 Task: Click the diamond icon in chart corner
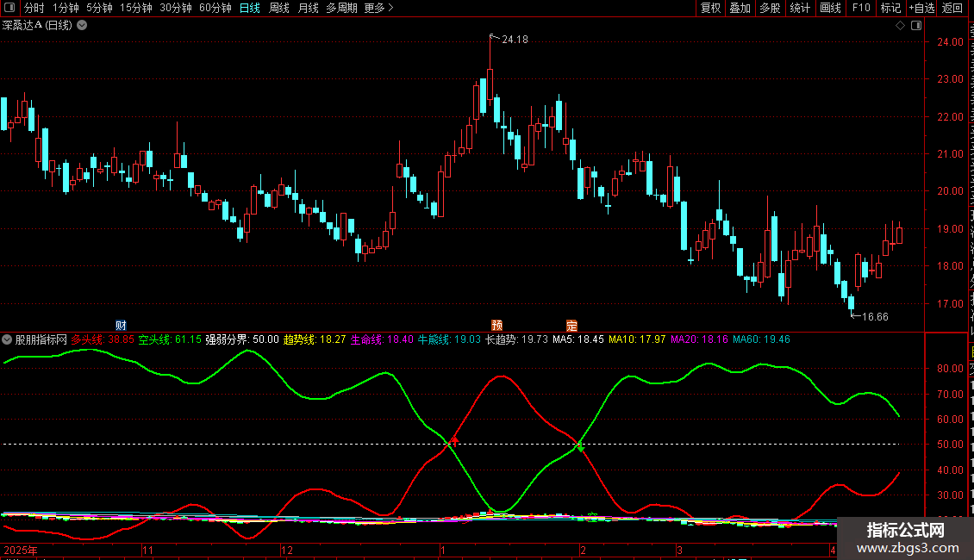click(900, 26)
